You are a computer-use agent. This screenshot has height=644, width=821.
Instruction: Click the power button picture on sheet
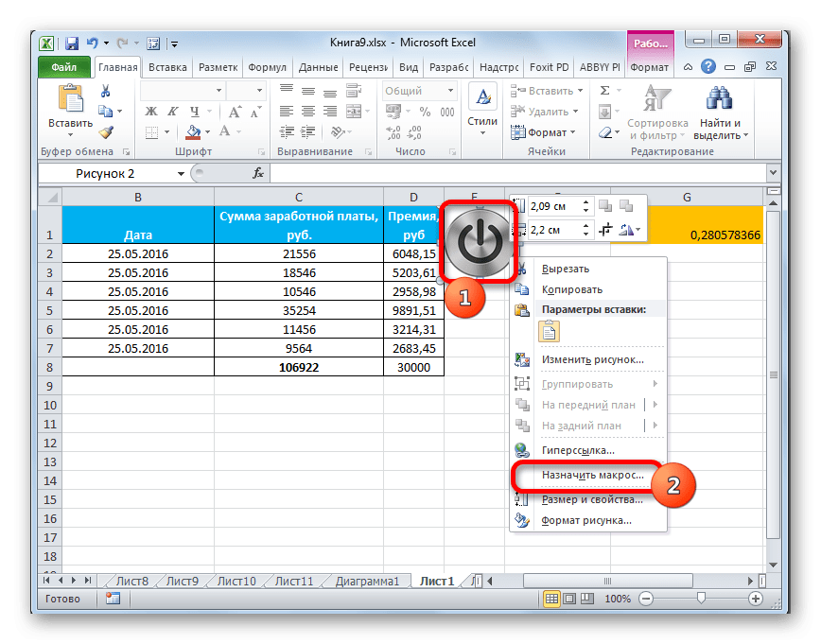click(x=478, y=242)
